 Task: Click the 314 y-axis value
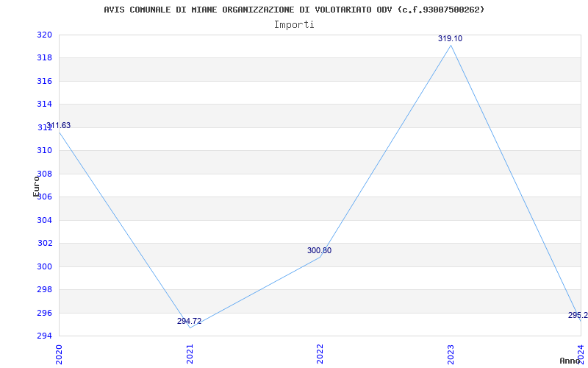(44, 104)
